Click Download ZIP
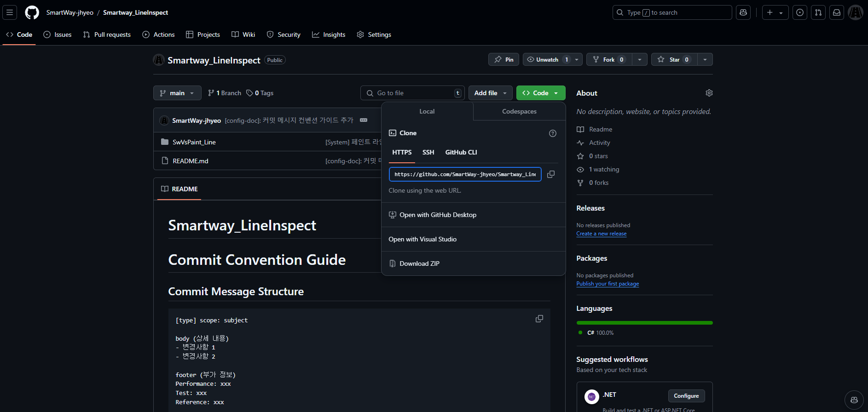868x412 pixels. click(x=474, y=263)
